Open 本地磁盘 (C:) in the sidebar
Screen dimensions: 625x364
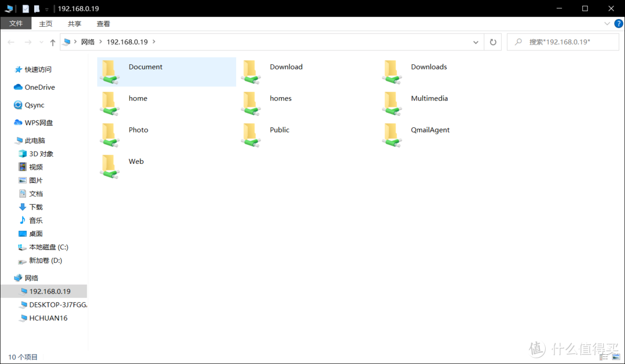(x=49, y=247)
